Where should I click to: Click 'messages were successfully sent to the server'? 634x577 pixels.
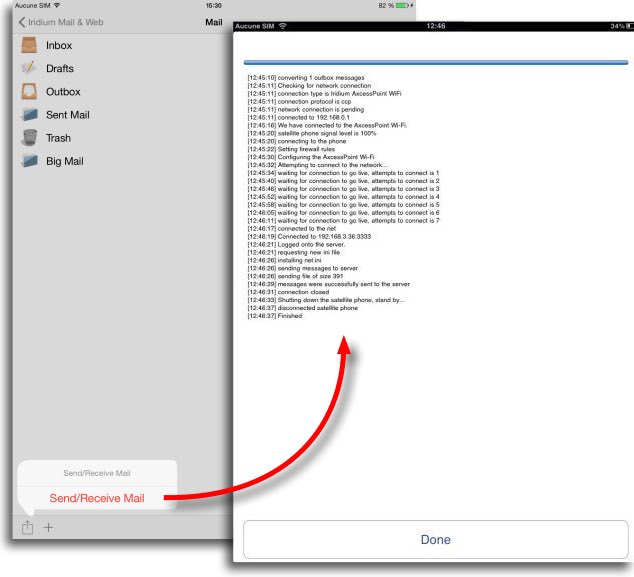tap(328, 284)
